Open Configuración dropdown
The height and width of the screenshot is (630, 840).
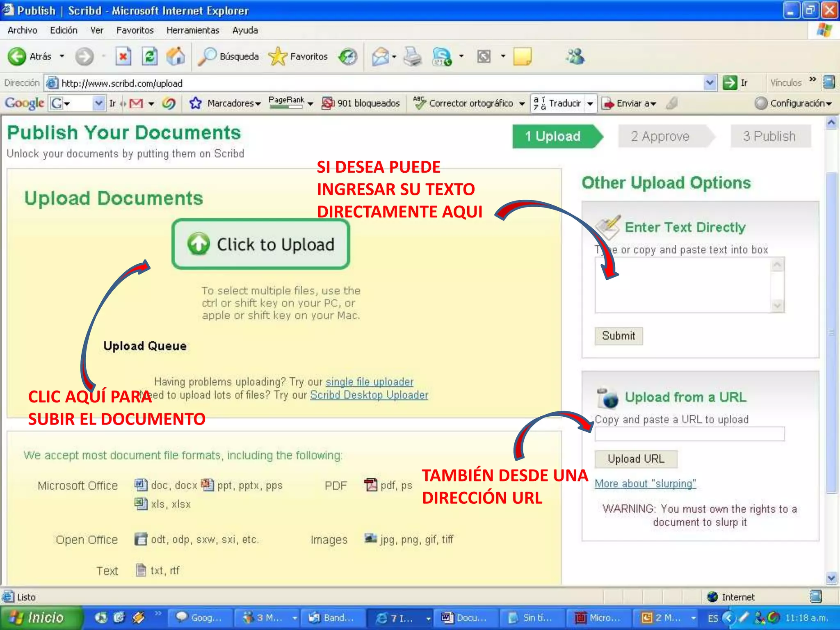793,103
